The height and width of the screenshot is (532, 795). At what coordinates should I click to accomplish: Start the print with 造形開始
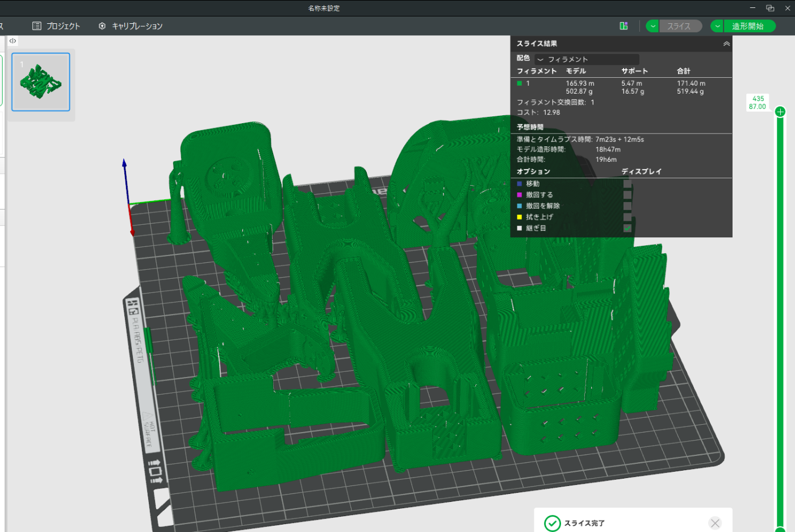point(749,26)
